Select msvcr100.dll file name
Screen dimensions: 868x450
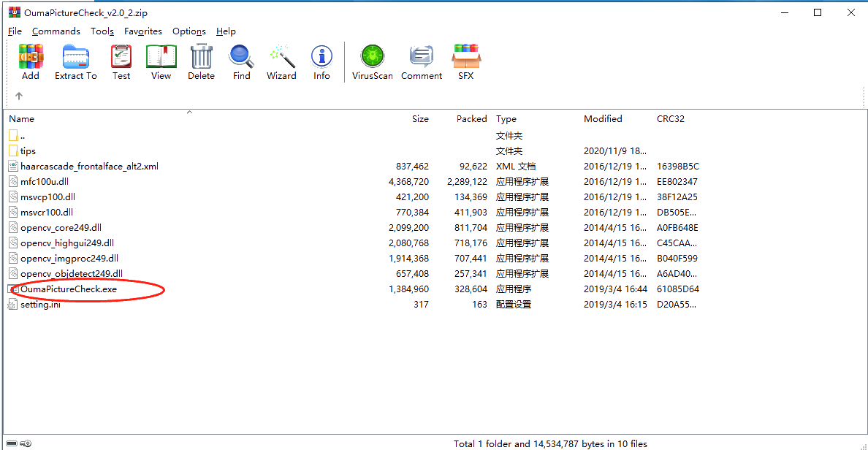(x=47, y=212)
